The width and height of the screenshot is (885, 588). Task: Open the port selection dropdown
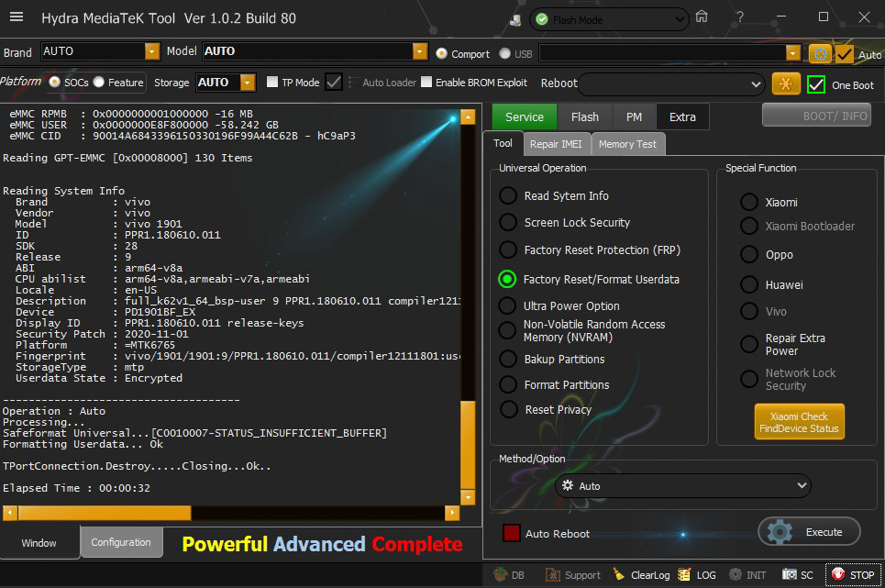(x=792, y=53)
